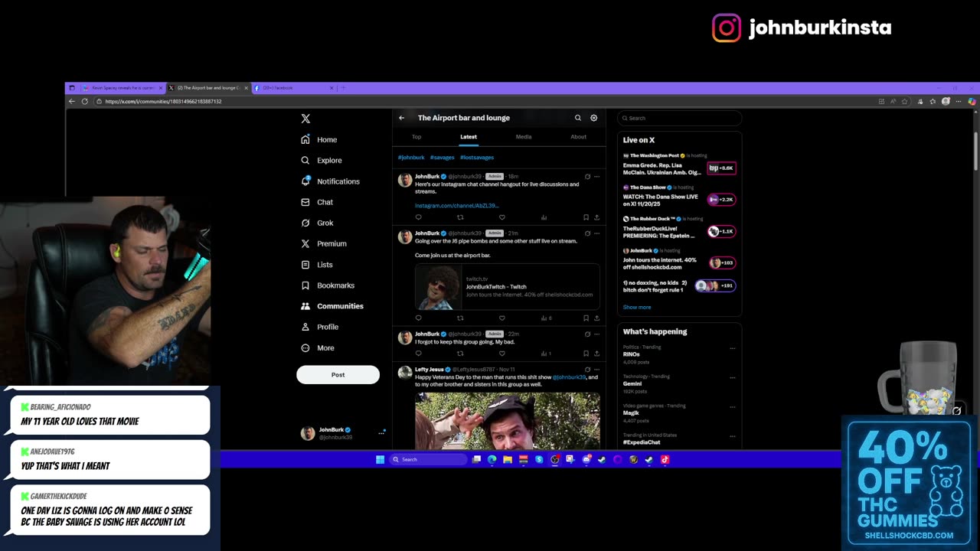The height and width of the screenshot is (551, 980).
Task: Open Profile from the sidebar
Action: click(x=320, y=327)
